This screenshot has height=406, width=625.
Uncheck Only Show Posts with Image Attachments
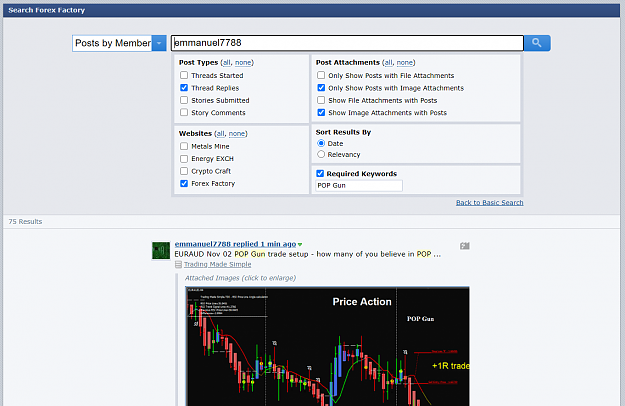pos(321,88)
